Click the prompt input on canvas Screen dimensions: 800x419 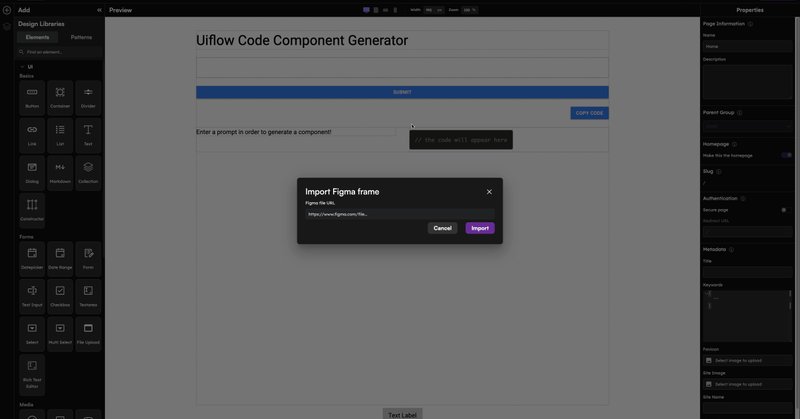pos(402,67)
